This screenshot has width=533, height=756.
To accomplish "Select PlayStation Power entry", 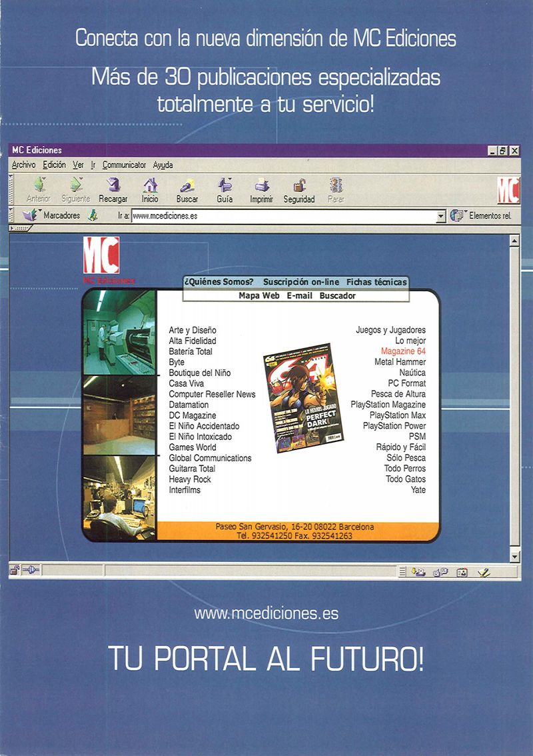I will (x=394, y=426).
